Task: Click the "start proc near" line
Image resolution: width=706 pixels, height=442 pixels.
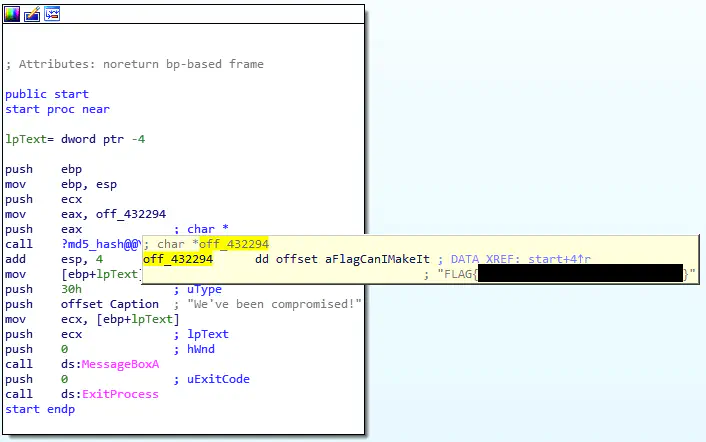Action: tap(57, 109)
